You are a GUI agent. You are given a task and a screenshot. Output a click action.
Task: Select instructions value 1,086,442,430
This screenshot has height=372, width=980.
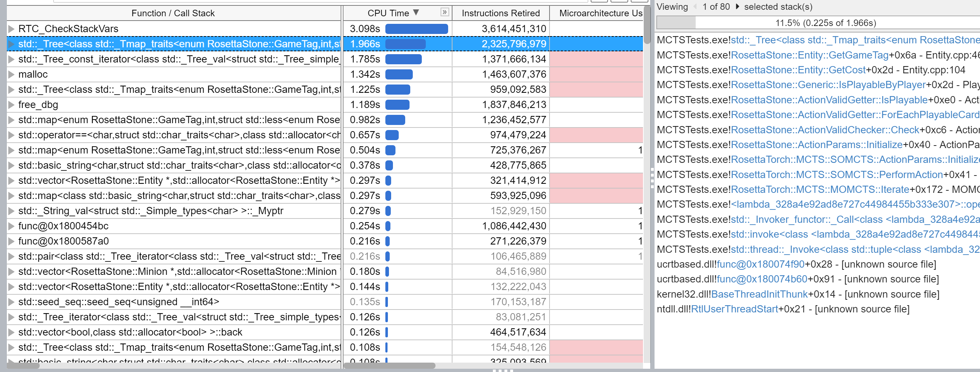pyautogui.click(x=501, y=226)
